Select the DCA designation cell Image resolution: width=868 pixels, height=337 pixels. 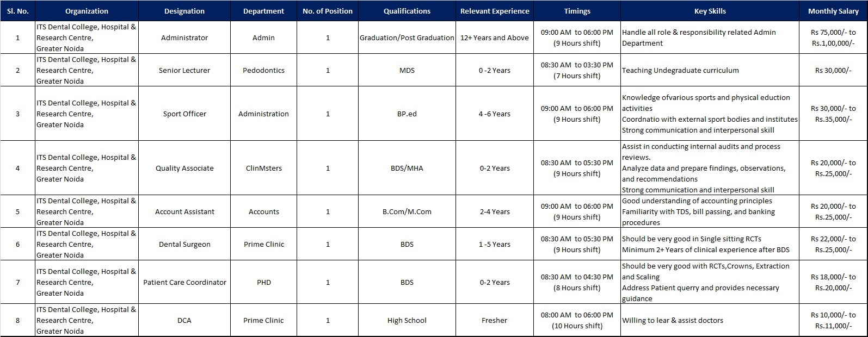(x=184, y=320)
